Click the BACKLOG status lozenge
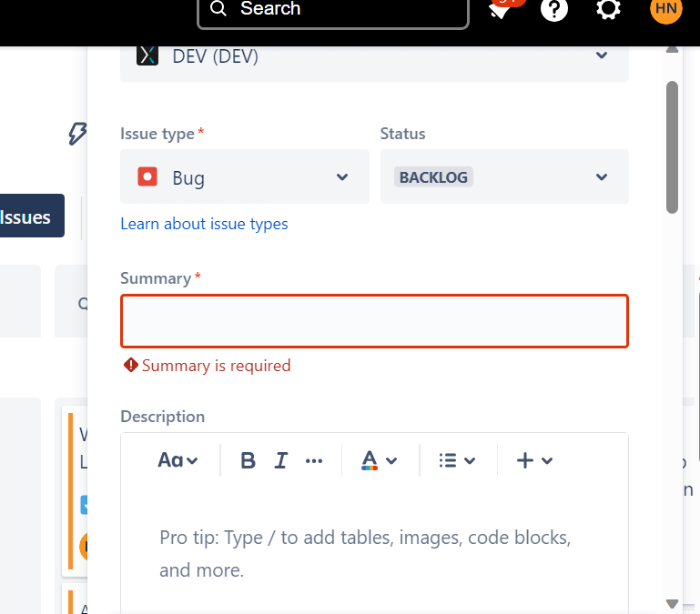Viewport: 700px width, 614px height. click(x=433, y=176)
